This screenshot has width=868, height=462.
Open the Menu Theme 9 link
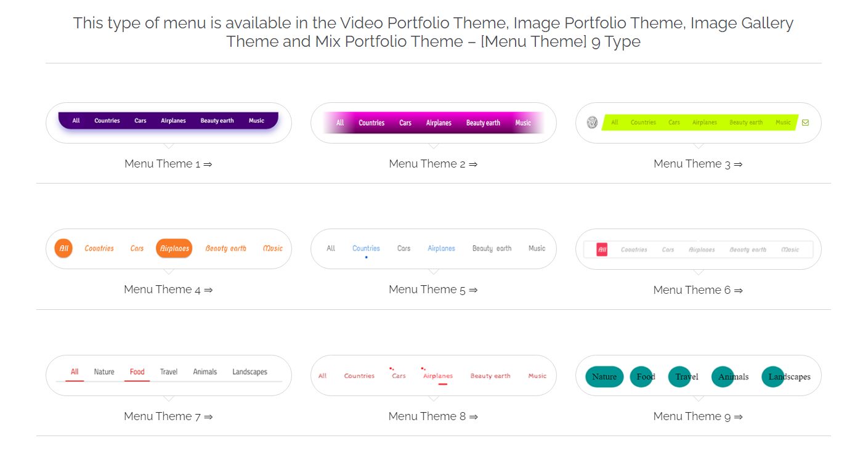pos(698,416)
